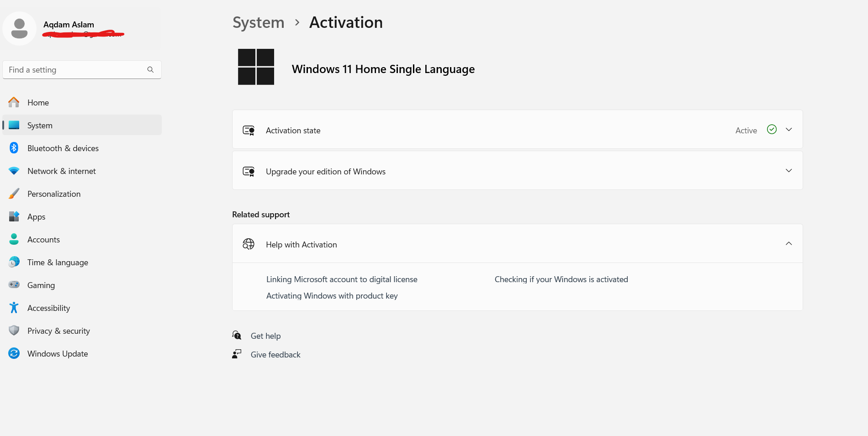Select the Personalization brush icon
The width and height of the screenshot is (868, 436).
14,194
